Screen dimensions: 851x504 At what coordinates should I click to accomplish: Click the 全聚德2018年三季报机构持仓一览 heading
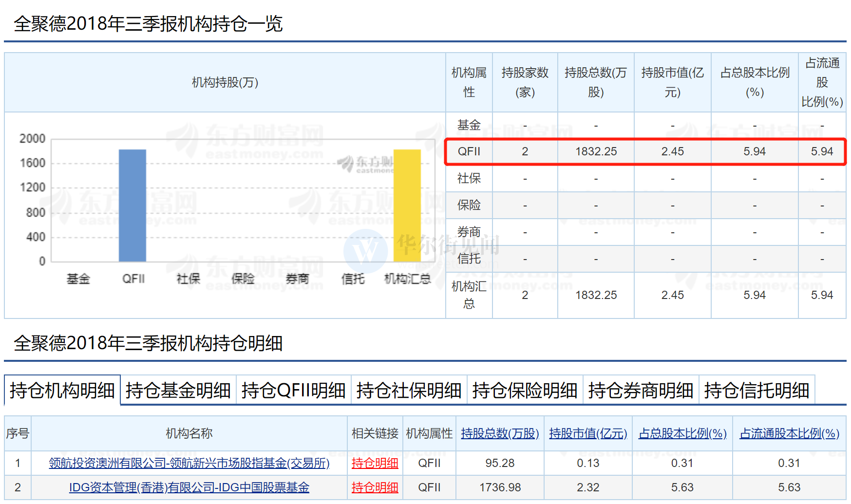click(x=148, y=23)
